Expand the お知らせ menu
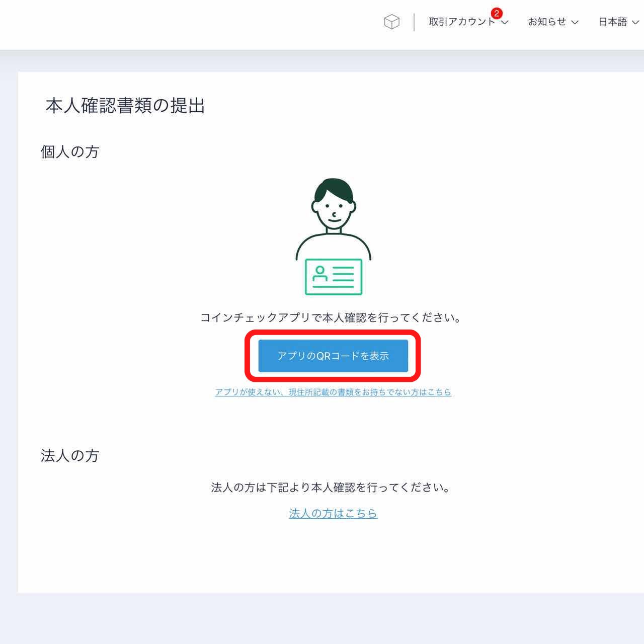The height and width of the screenshot is (644, 644). (553, 22)
